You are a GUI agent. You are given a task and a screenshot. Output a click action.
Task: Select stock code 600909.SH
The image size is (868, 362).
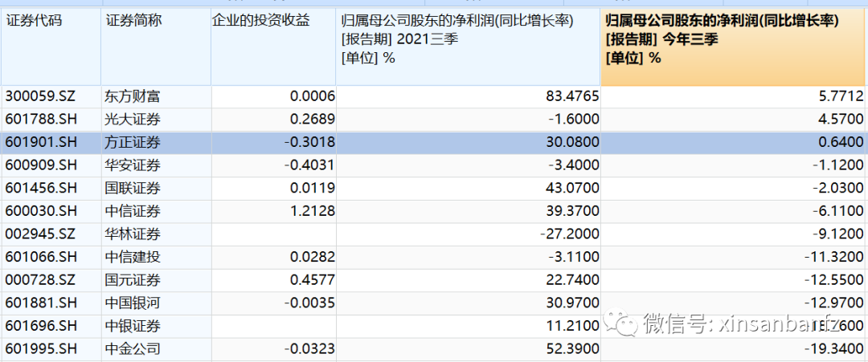[x=40, y=165]
